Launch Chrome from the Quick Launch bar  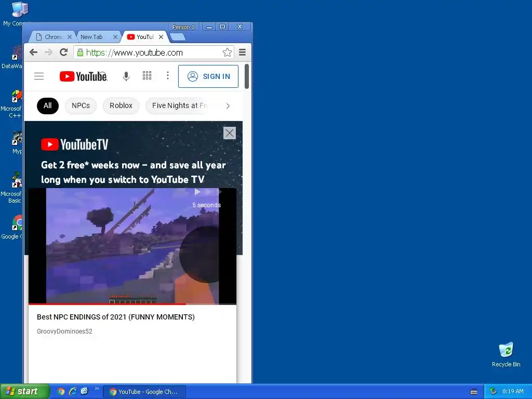click(x=61, y=391)
